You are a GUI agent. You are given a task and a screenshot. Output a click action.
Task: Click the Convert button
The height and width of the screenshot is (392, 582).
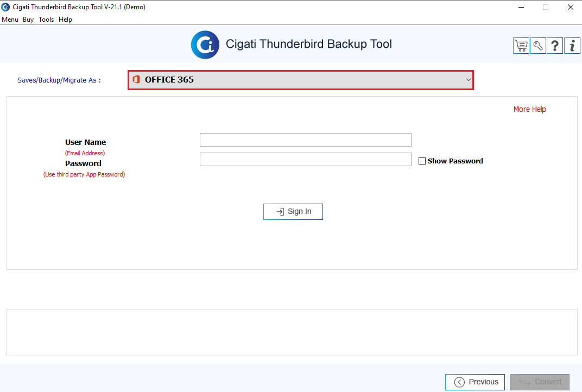[540, 382]
